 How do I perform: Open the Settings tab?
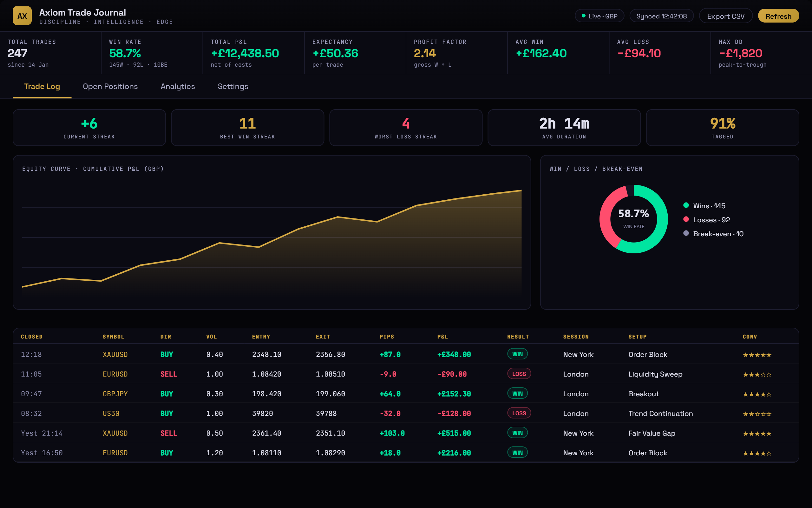(x=233, y=86)
